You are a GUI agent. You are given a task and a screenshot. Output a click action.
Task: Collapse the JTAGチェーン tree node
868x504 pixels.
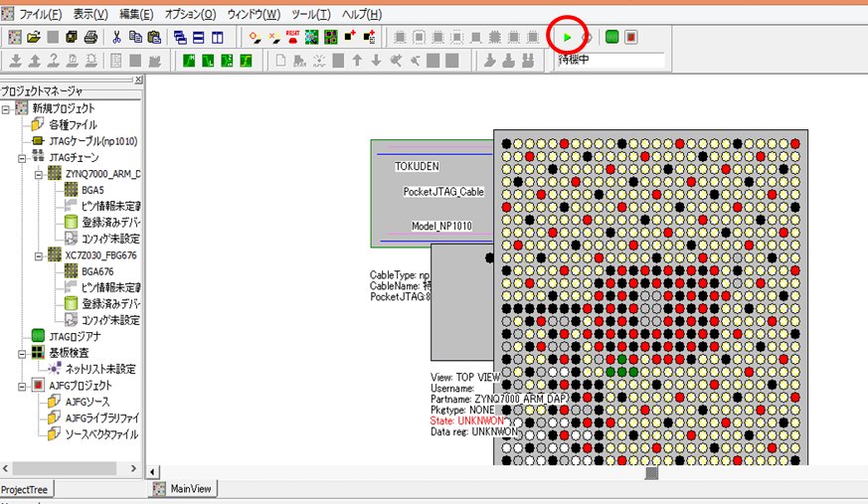[x=23, y=157]
